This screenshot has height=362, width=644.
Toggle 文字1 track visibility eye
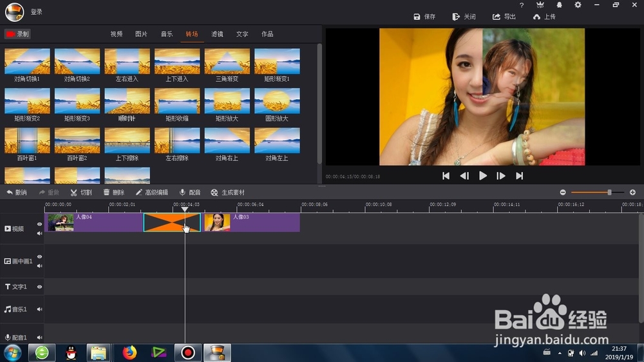[39, 287]
